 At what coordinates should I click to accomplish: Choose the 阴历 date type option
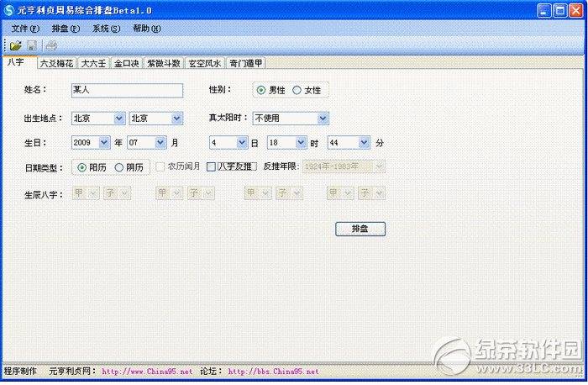click(118, 167)
